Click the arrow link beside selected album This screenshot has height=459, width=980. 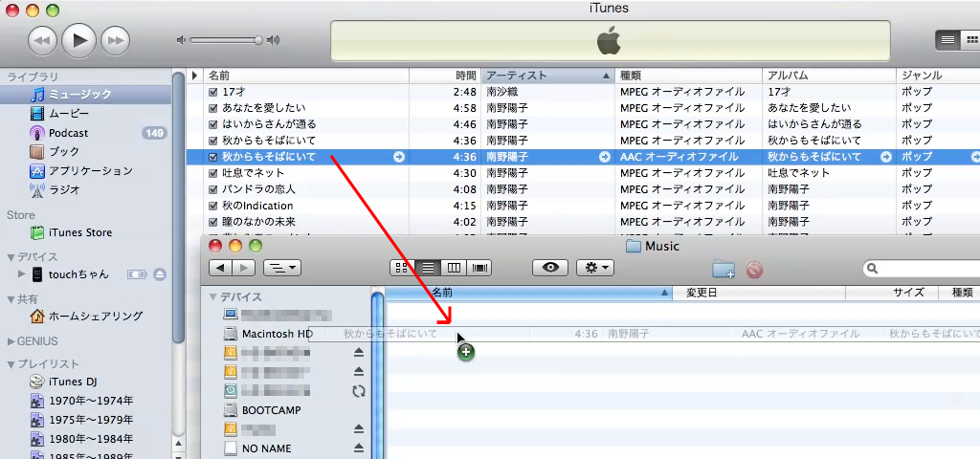click(885, 157)
